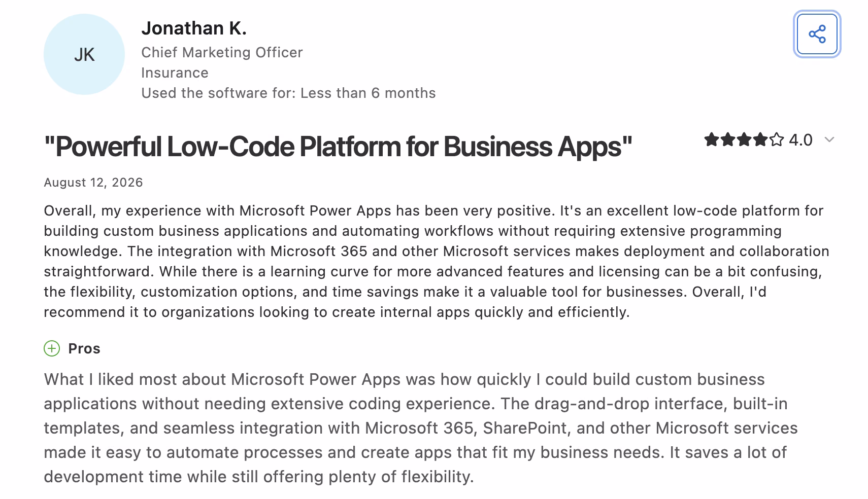Select the reviewer name Jonathan K.

click(194, 28)
